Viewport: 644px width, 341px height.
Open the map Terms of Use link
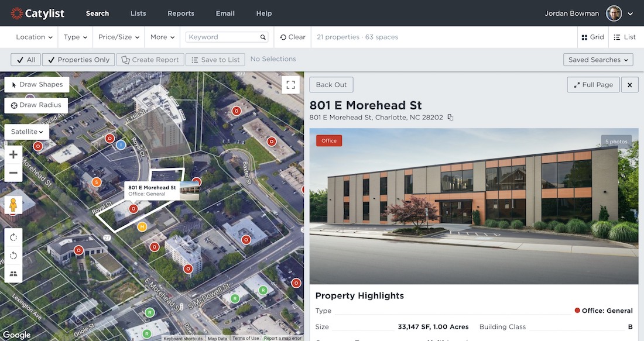(246, 339)
